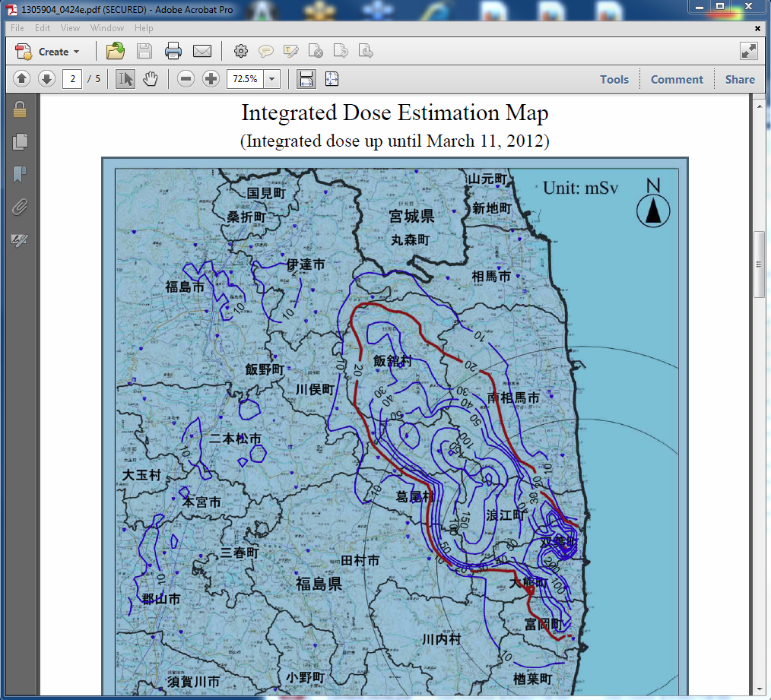The image size is (771, 700).
Task: Click the '/ 5' total pages label
Action: click(94, 78)
